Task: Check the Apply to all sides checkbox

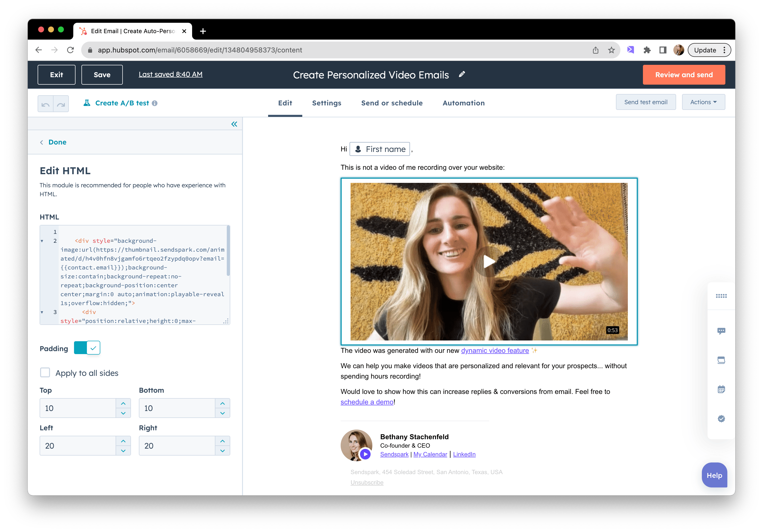Action: point(45,373)
